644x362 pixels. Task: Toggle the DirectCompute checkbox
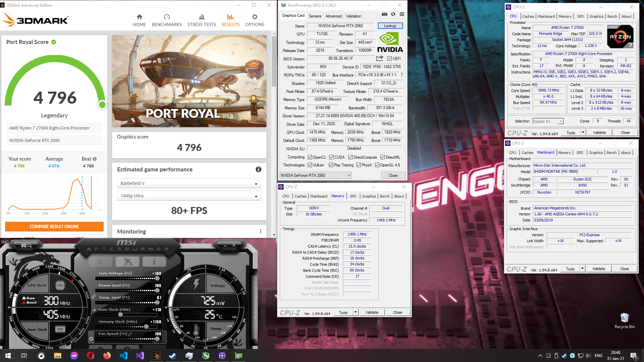[x=350, y=157]
